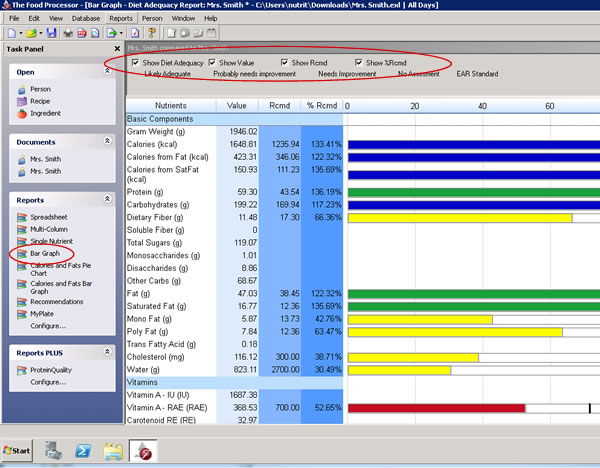The height and width of the screenshot is (468, 600).
Task: Click the Save icon in the toolbar
Action: coord(51,33)
